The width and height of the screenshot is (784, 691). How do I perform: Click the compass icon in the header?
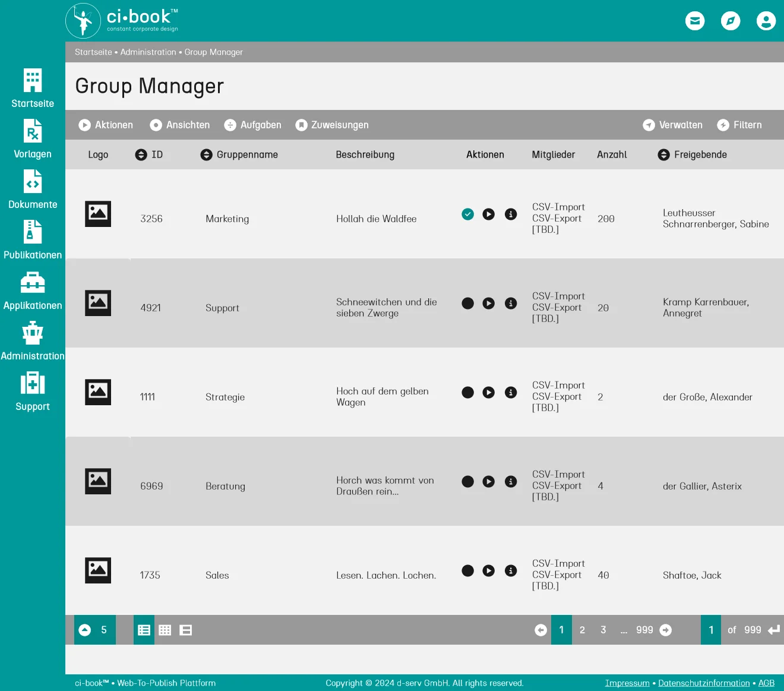click(731, 21)
